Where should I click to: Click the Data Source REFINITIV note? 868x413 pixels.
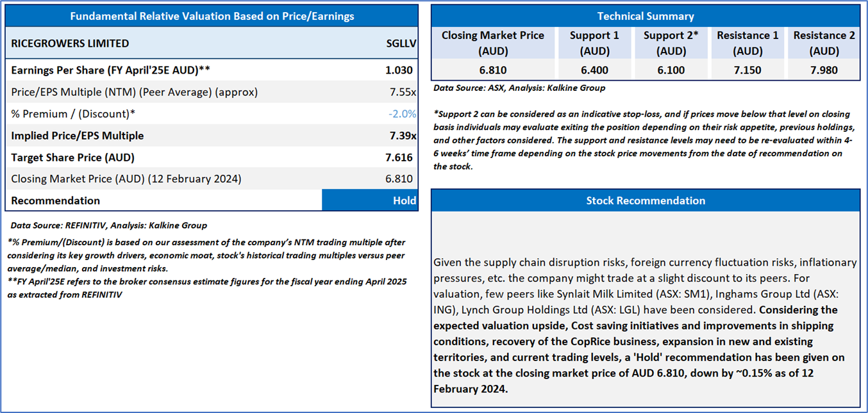pyautogui.click(x=109, y=225)
